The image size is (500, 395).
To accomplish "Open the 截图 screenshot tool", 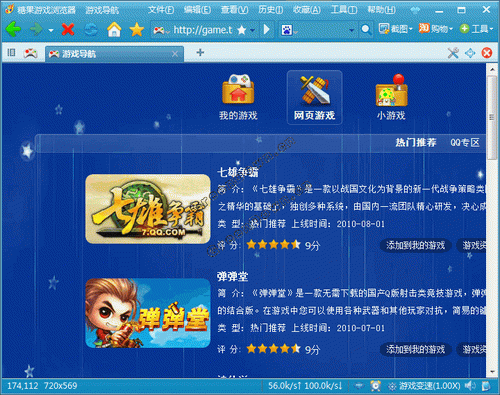I will 395,29.
